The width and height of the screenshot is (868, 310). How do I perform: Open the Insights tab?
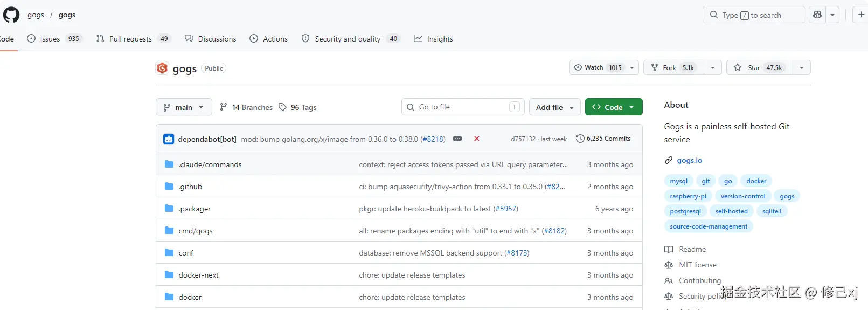pyautogui.click(x=433, y=39)
